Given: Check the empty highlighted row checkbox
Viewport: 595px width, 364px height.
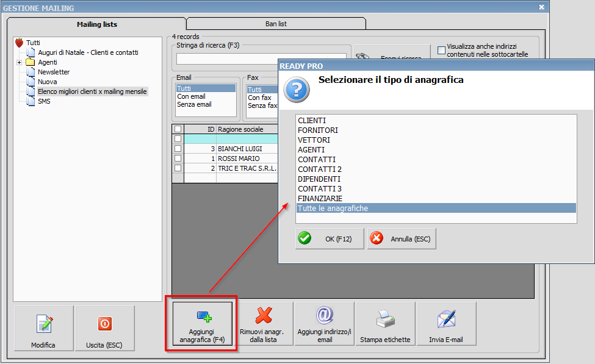Looking at the screenshot, I should [x=178, y=139].
